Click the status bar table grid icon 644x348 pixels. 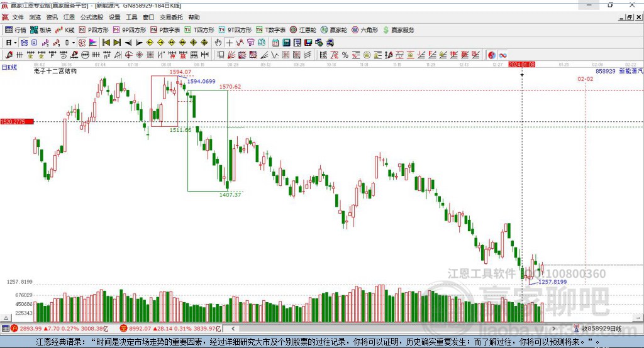(5, 329)
